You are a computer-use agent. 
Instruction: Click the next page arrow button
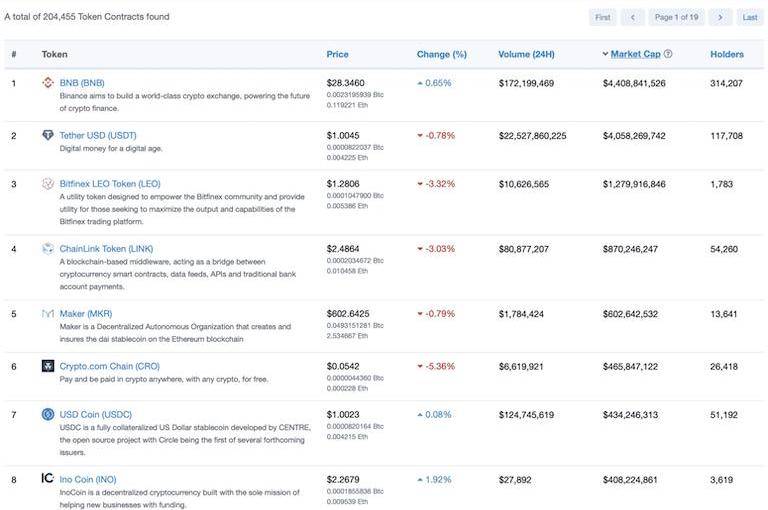[x=720, y=17]
